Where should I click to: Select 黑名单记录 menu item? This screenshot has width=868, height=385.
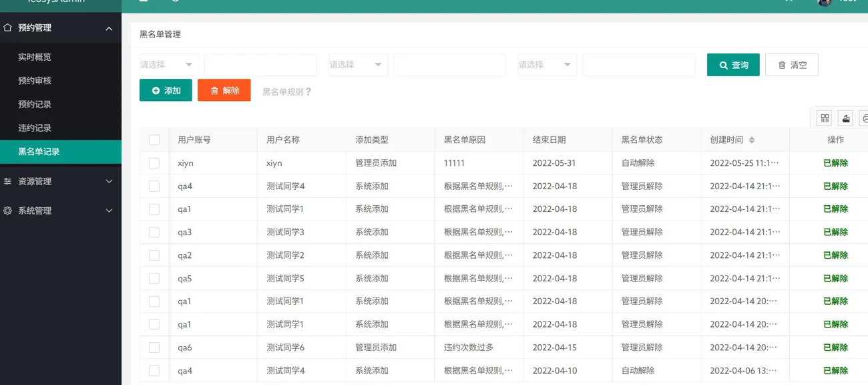coord(61,152)
